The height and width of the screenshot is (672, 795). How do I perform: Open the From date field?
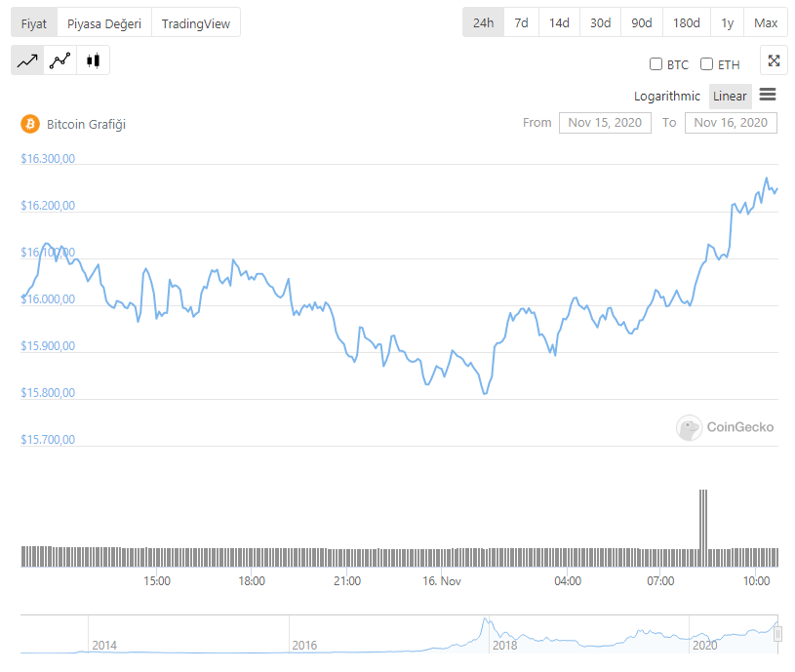(x=605, y=123)
